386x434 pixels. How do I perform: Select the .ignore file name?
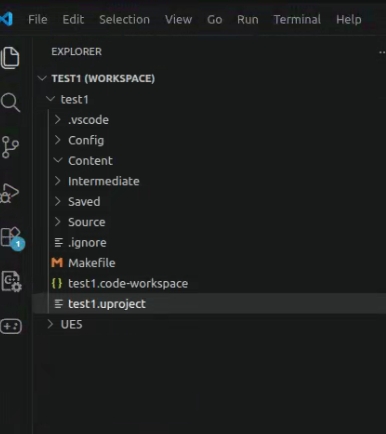point(87,243)
